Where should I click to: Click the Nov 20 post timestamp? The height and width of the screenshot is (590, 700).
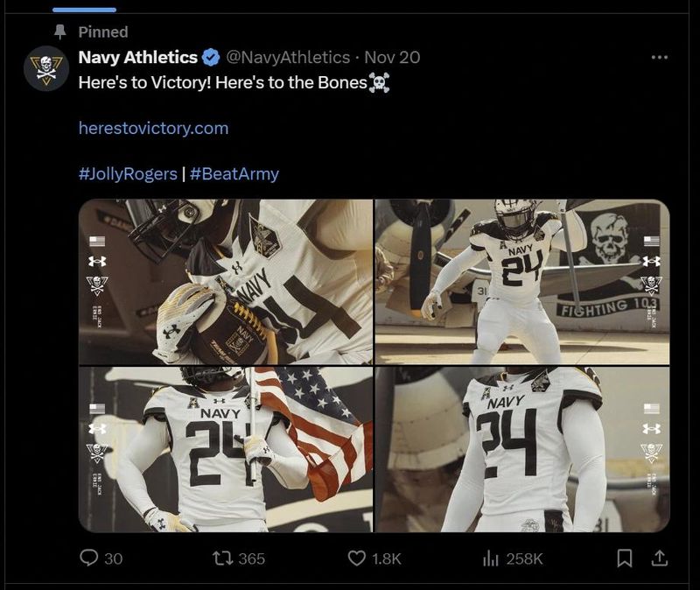pos(392,58)
